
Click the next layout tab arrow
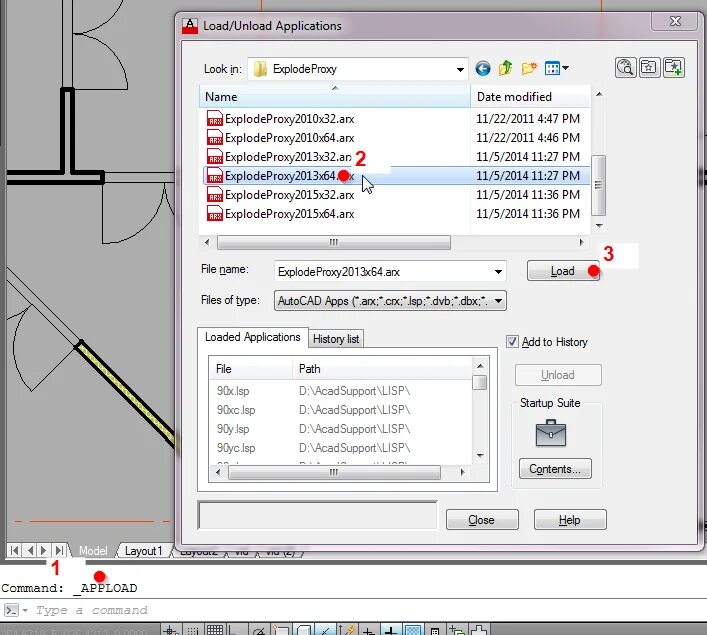click(44, 550)
